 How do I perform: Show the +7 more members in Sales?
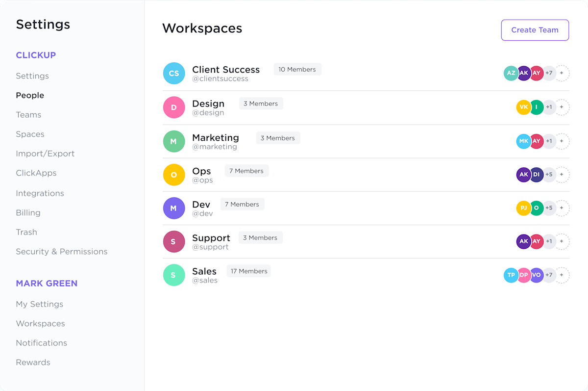click(549, 275)
